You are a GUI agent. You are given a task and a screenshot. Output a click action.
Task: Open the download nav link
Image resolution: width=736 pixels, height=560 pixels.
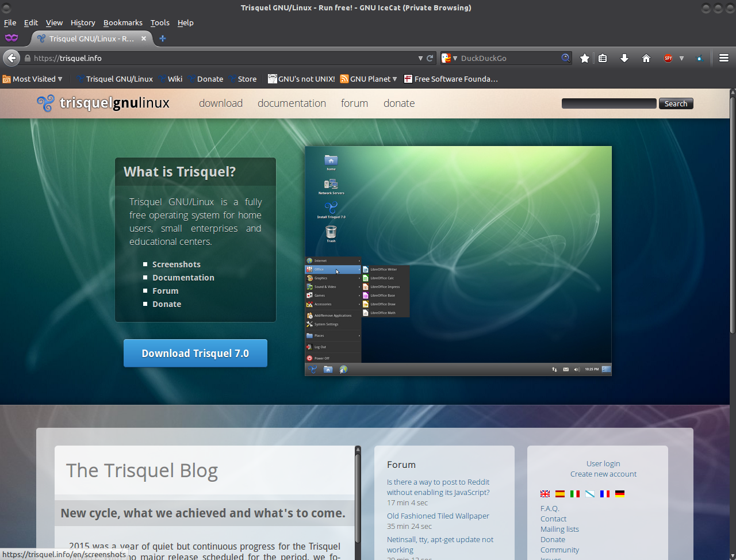(221, 103)
